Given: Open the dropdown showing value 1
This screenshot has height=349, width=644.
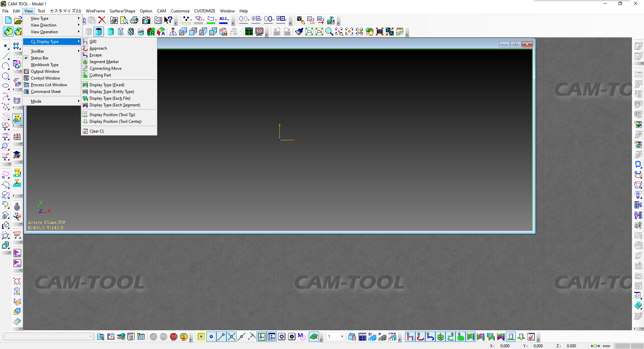Looking at the screenshot, I should click(x=342, y=336).
